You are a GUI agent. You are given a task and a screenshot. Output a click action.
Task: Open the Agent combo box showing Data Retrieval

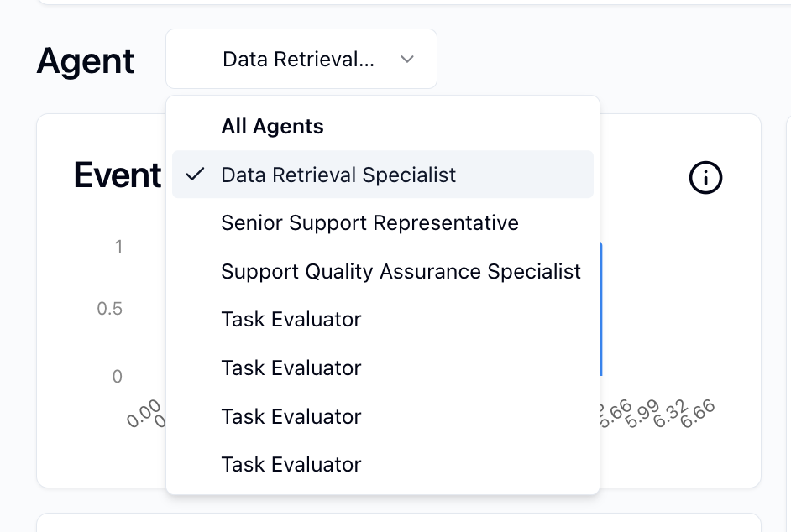pyautogui.click(x=301, y=60)
